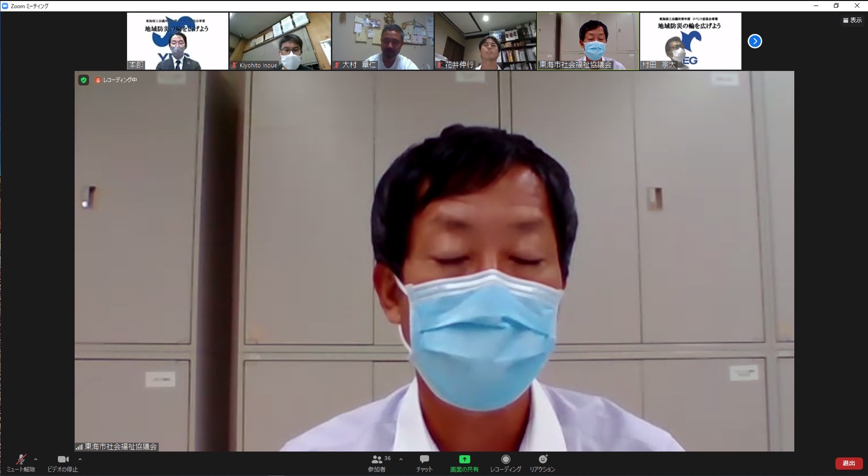Select 大村 章仁 video thumbnail
This screenshot has width=868, height=476.
(383, 41)
